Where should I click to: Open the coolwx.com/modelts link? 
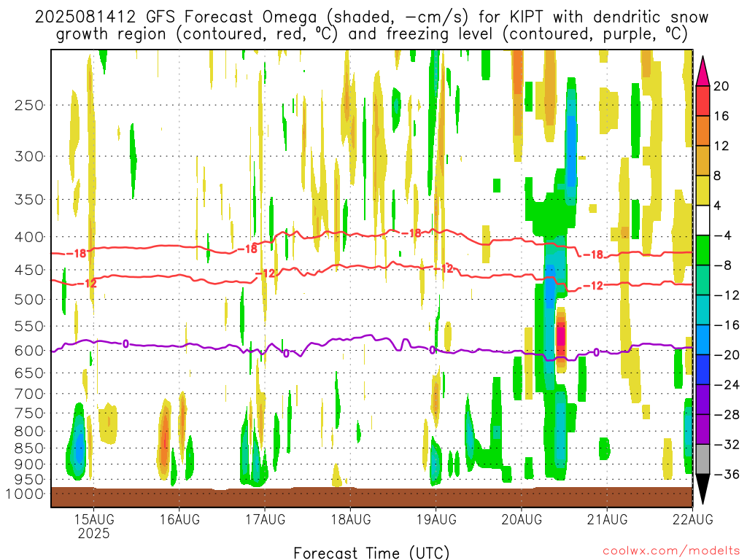pyautogui.click(x=671, y=551)
